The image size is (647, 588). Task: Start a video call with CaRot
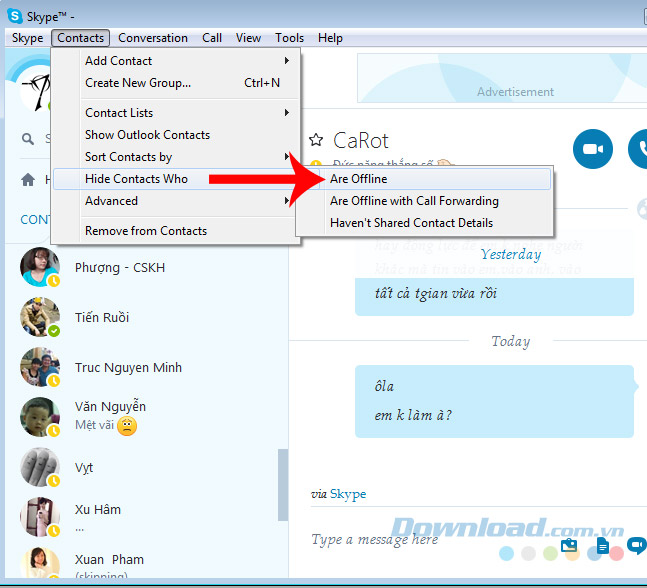[x=593, y=149]
